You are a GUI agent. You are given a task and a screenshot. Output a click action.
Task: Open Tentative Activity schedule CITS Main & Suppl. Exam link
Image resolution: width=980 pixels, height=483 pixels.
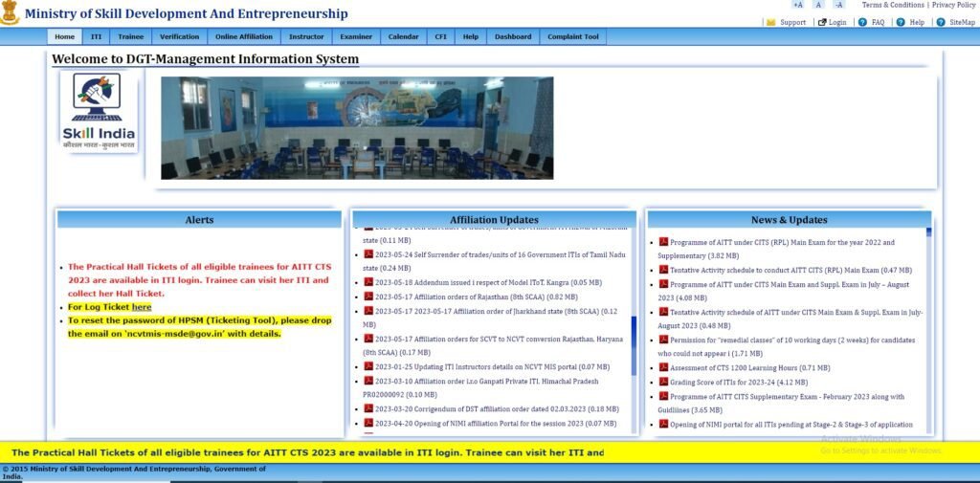coord(791,318)
